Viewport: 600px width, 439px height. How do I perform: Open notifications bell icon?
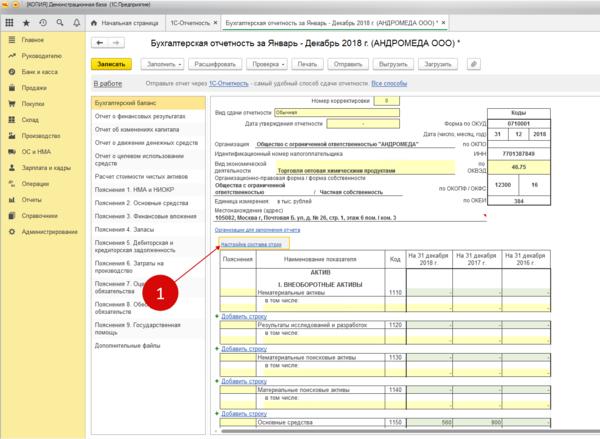pyautogui.click(x=77, y=23)
